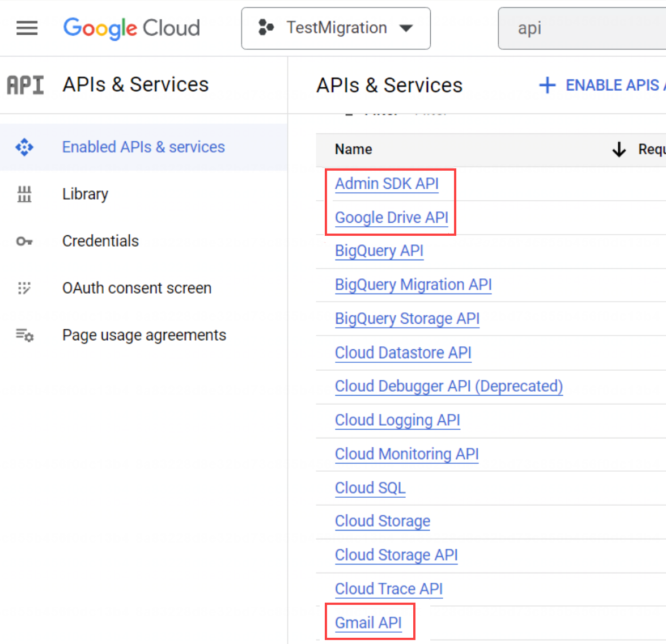This screenshot has height=644, width=666.
Task: Open the BigQuery Migration API link
Action: pos(413,285)
